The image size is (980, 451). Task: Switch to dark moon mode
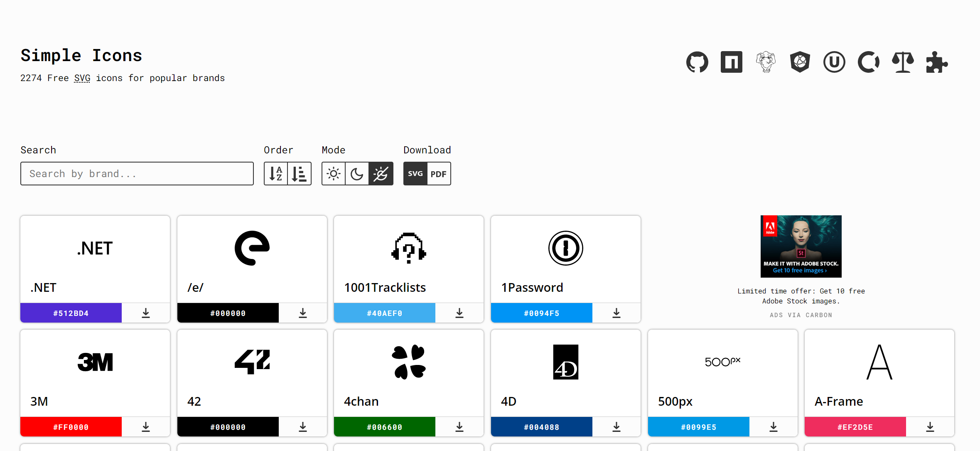coord(357,174)
